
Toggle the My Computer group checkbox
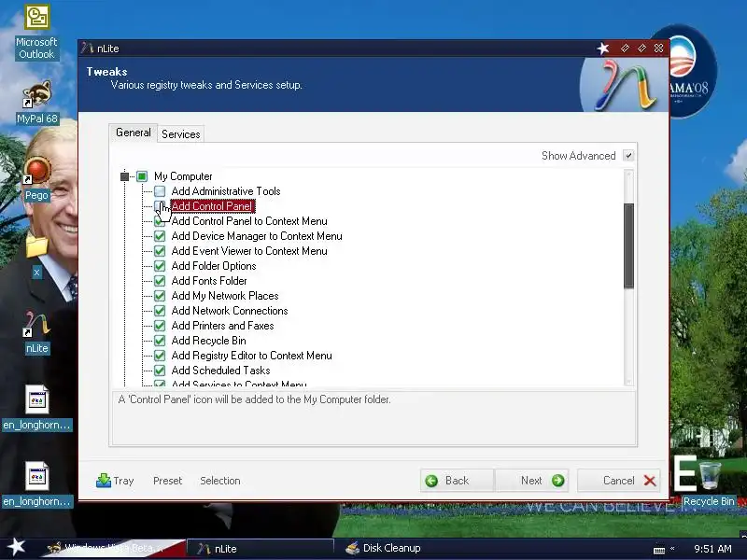(x=142, y=176)
